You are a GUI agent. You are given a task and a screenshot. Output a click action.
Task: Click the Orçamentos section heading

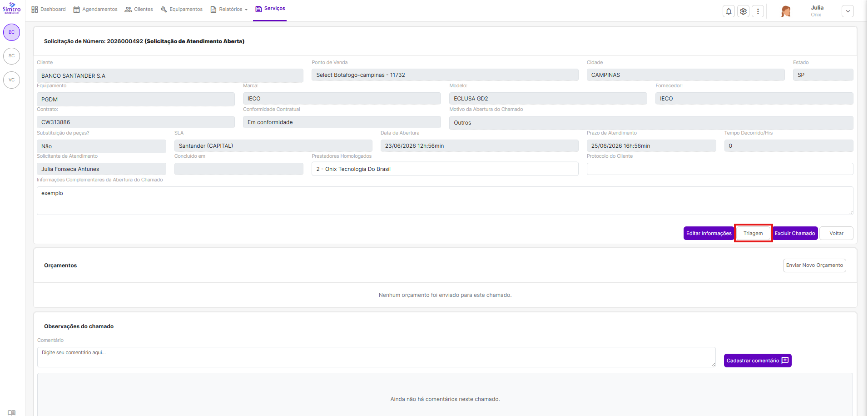(60, 266)
